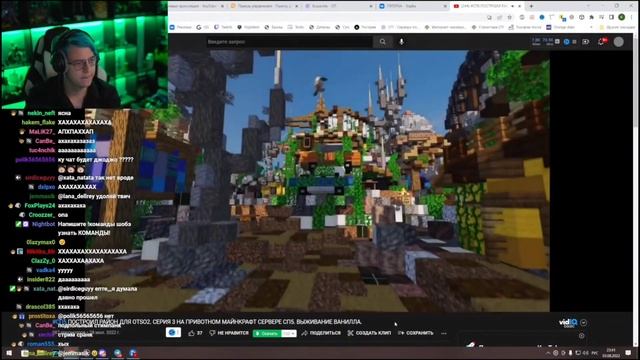Open the download quality dropdown beside Скачать
The image size is (640, 360).
click(x=289, y=333)
